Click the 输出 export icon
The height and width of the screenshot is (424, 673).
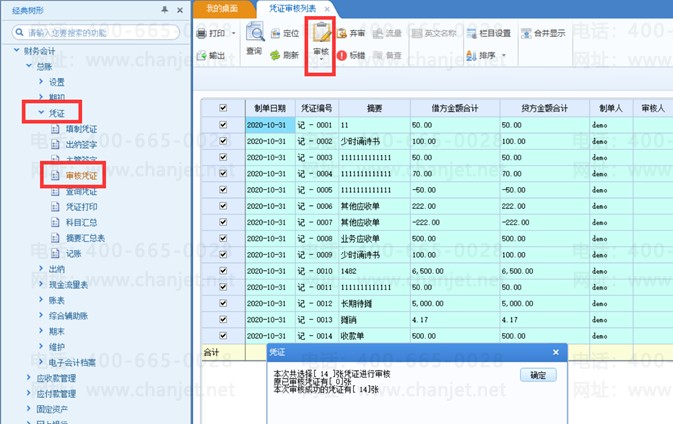[202, 55]
